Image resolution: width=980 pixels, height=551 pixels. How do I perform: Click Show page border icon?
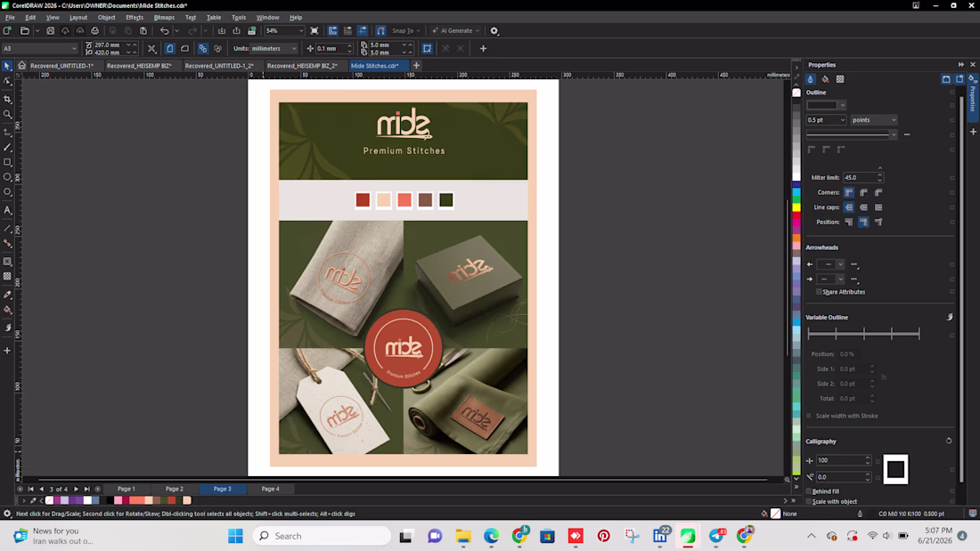(427, 48)
